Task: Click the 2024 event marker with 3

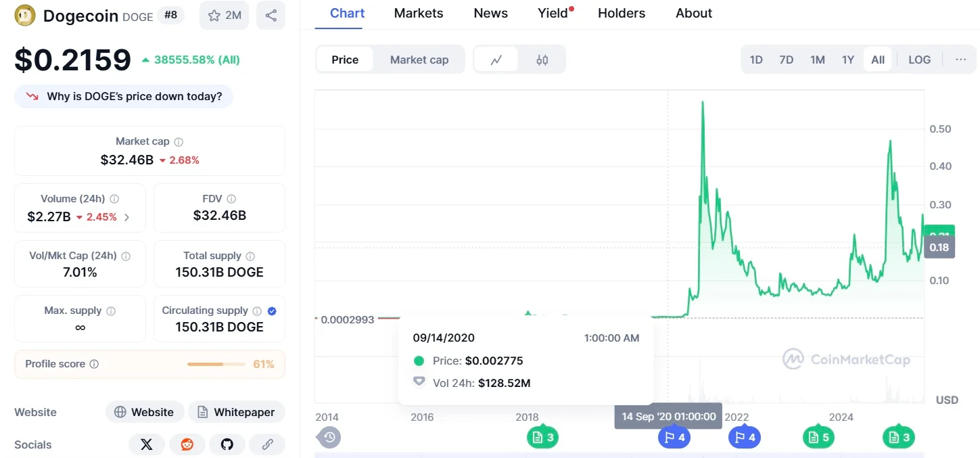Action: [899, 437]
